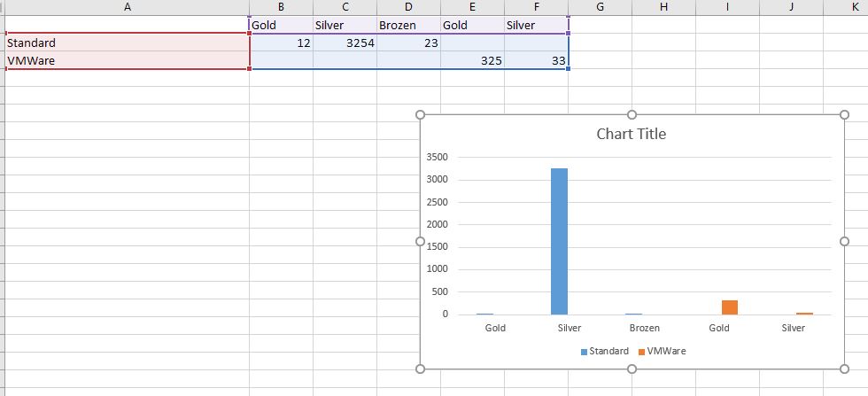Select column C header
868x396 pixels.
(x=345, y=7)
